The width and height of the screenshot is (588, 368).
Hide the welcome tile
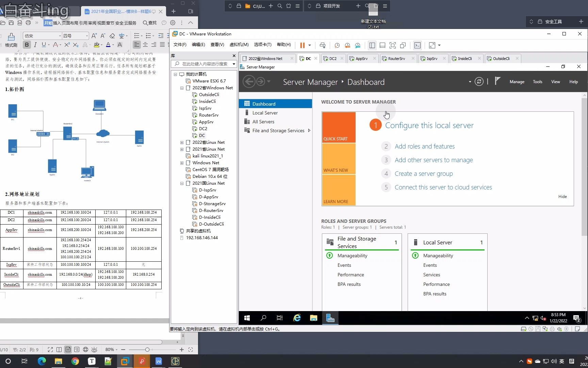click(x=562, y=197)
